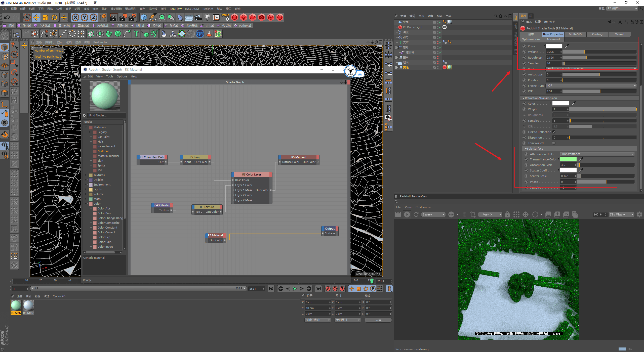The height and width of the screenshot is (352, 644).
Task: Select the Move tool in toolbar
Action: point(36,17)
